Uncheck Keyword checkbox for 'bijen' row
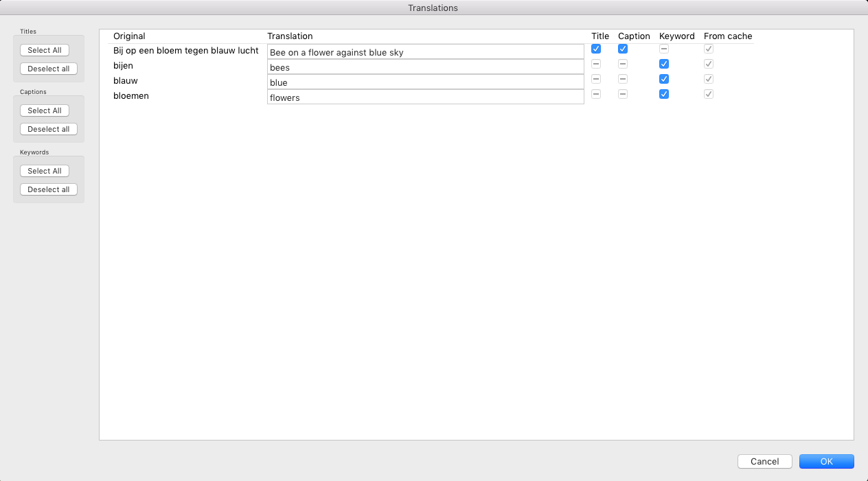Screen dimensions: 868x481 coord(664,64)
